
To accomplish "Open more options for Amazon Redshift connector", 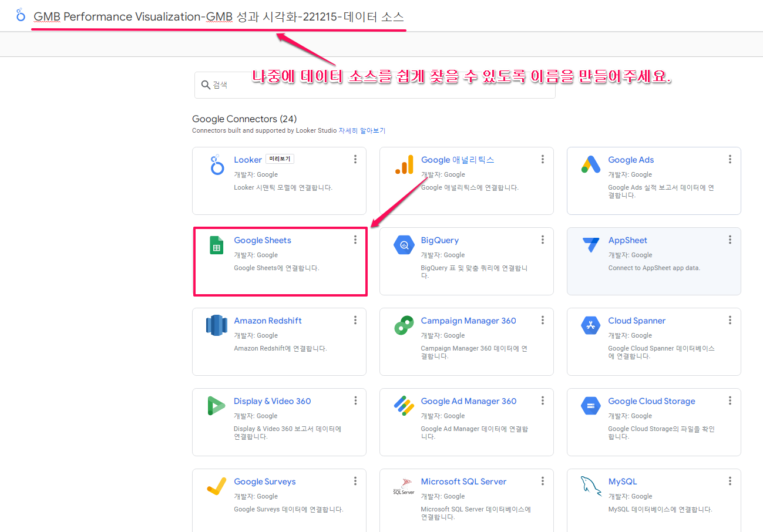I will (355, 320).
